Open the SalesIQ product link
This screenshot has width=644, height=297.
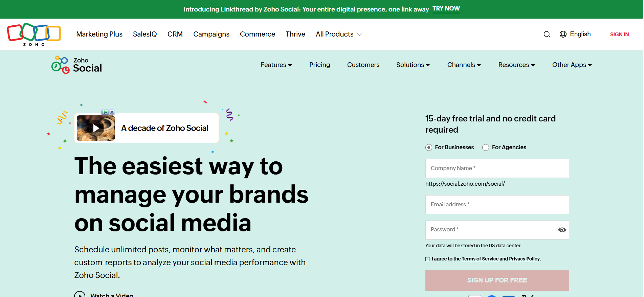(x=145, y=34)
